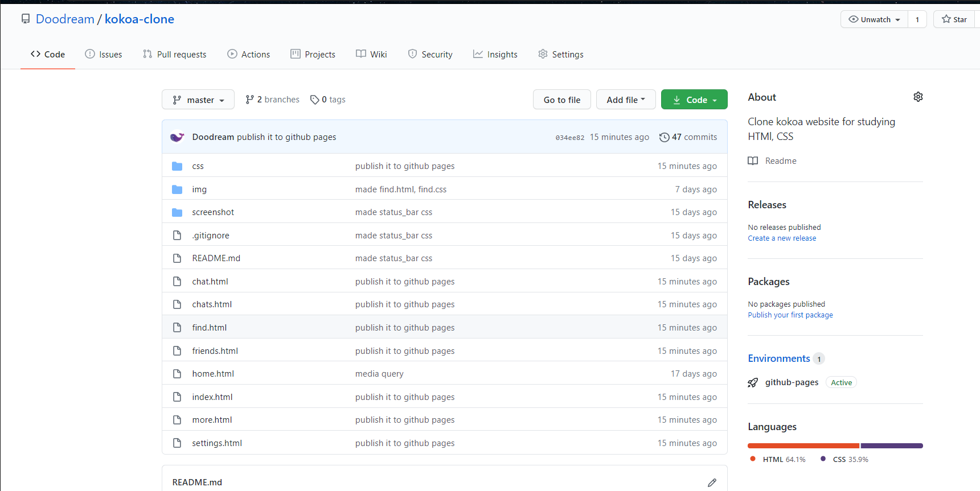This screenshot has height=491, width=980.
Task: Click the HTML orange language bar segment
Action: (803, 446)
